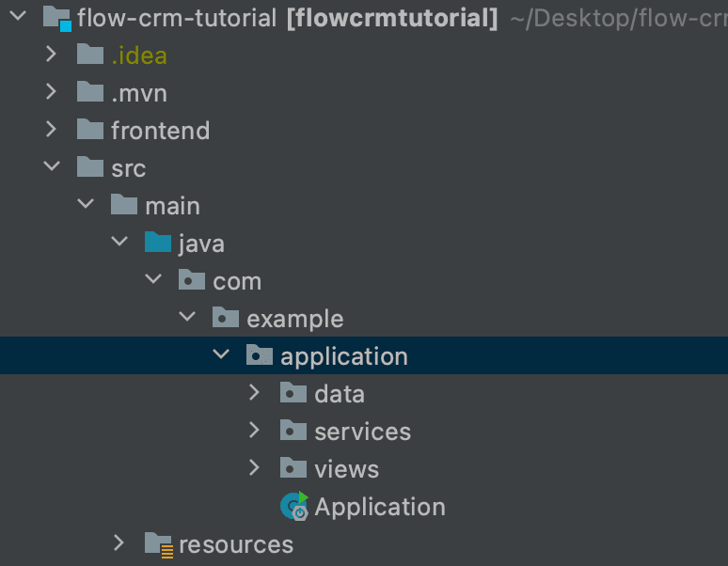This screenshot has width=728, height=566.
Task: Collapse the com package chevron
Action: 153,279
